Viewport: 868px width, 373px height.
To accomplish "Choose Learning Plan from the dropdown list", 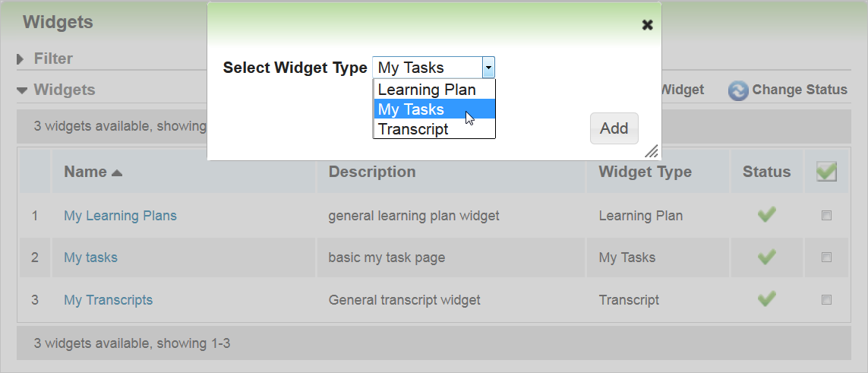I will (427, 90).
